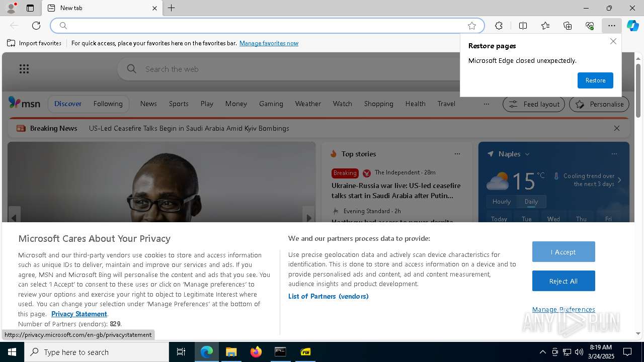Image resolution: width=644 pixels, height=362 pixels.
Task: Open the terminal window on taskbar
Action: (x=280, y=352)
